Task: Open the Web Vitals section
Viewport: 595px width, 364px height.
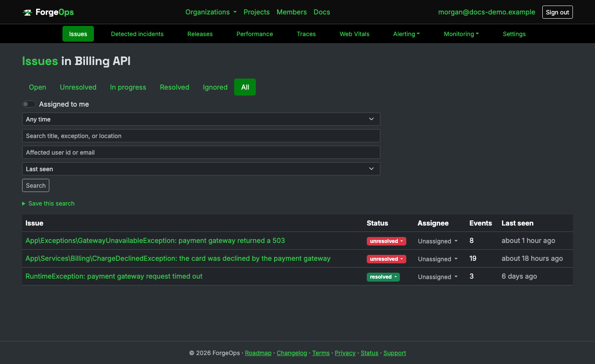Action: coord(354,34)
